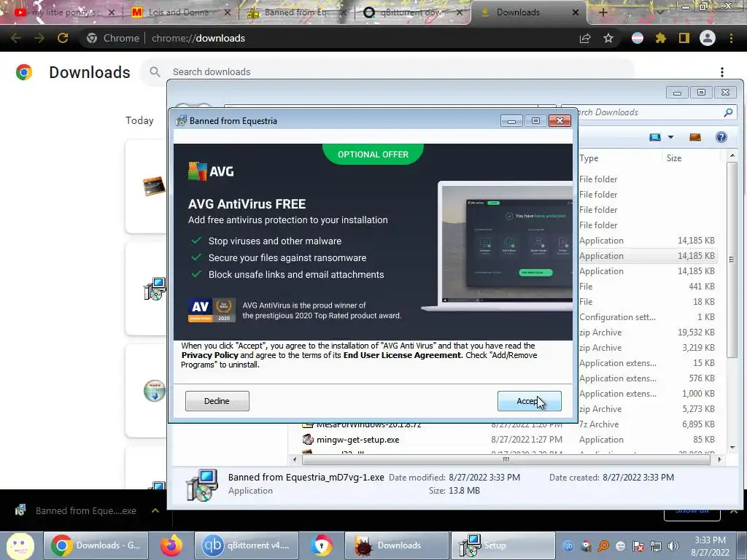Image resolution: width=747 pixels, height=560 pixels.
Task: Accept the AVG AntiVirus optional offer
Action: 530,401
